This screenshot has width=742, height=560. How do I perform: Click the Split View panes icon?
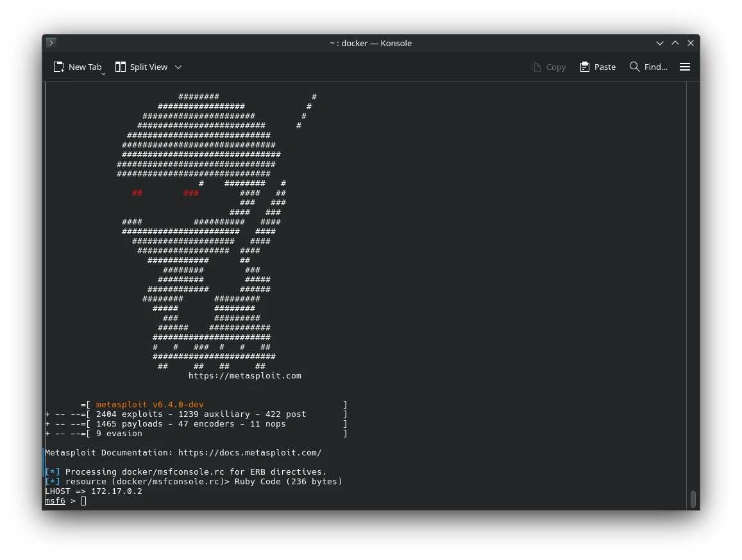click(x=121, y=67)
